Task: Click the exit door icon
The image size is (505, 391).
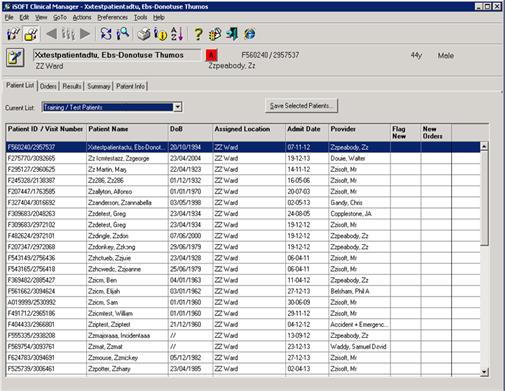Action: coord(232,34)
